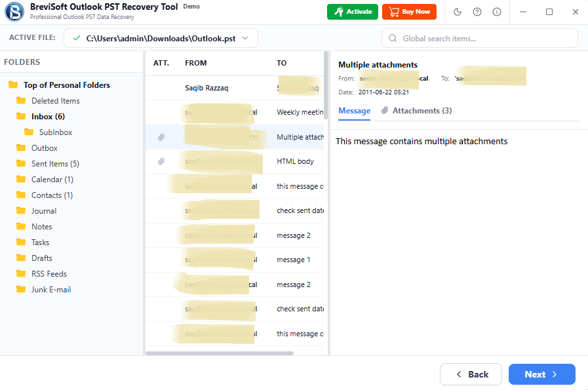Viewport: 588px width, 390px height.
Task: Select the Tasks folder
Action: pyautogui.click(x=40, y=243)
